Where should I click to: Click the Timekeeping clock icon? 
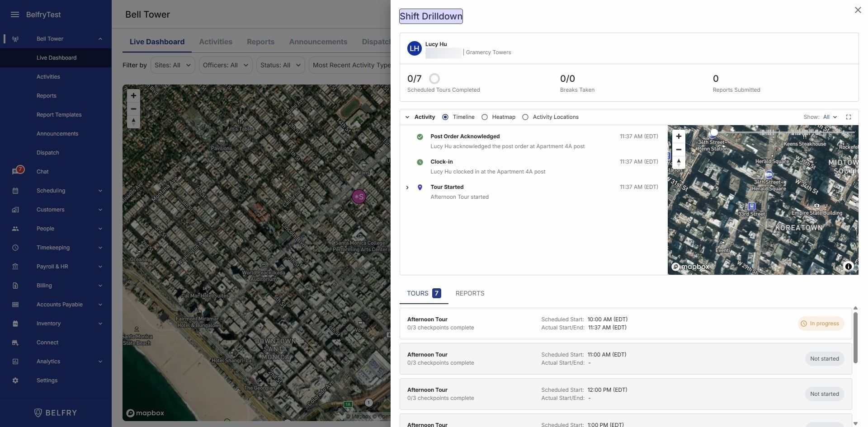[x=15, y=248]
